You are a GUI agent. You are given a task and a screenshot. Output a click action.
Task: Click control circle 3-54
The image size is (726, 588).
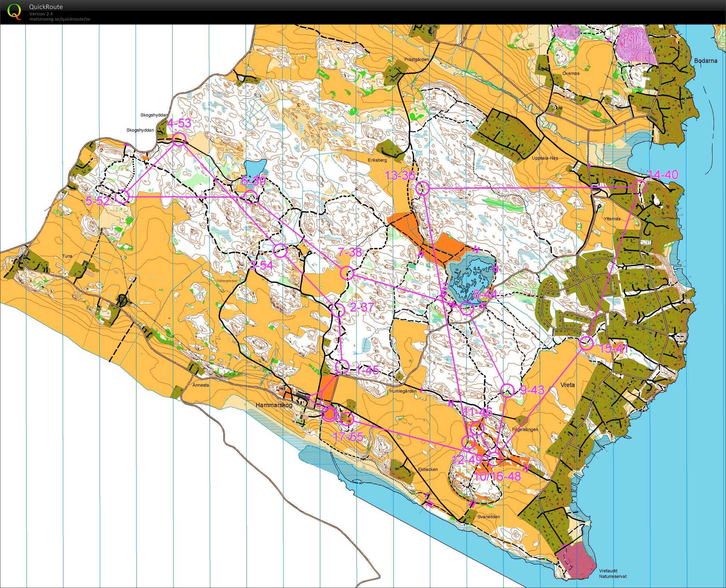[x=280, y=251]
